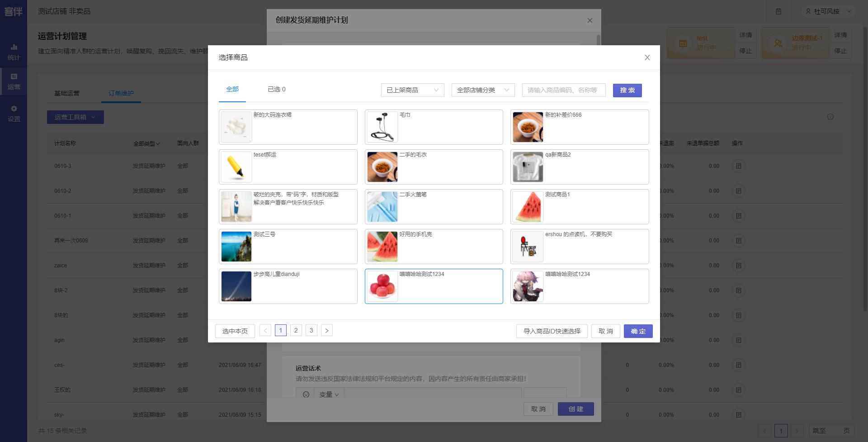Image resolution: width=868 pixels, height=442 pixels.
Task: Open page 3 of products
Action: (x=311, y=331)
